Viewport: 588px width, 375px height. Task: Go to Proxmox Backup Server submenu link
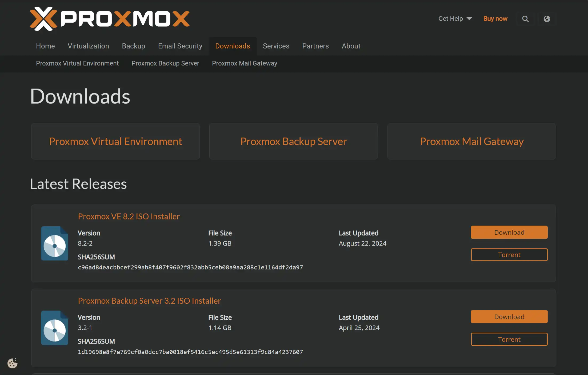click(x=165, y=63)
